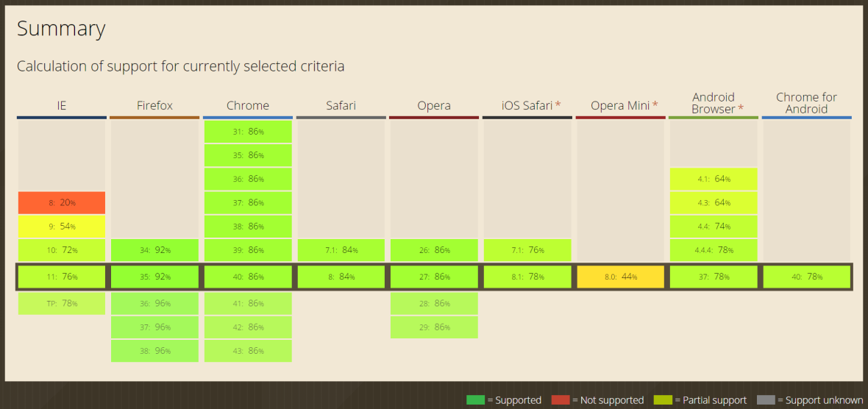868x409 pixels.
Task: Select the Chrome 40: 86% cell in current row
Action: click(248, 277)
